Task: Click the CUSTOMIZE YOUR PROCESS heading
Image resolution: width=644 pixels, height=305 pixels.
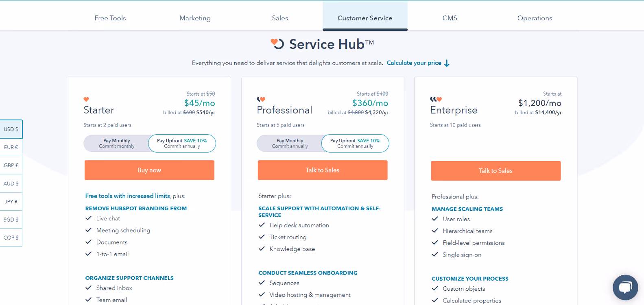Action: 470,279
